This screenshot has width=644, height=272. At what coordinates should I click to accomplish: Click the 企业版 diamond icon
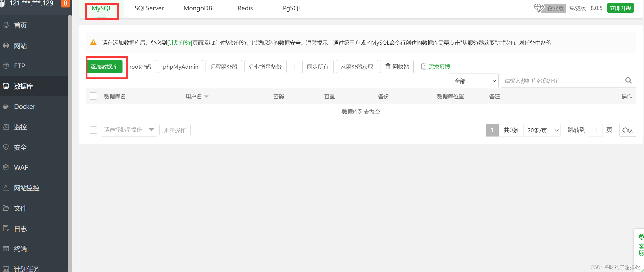(539, 8)
